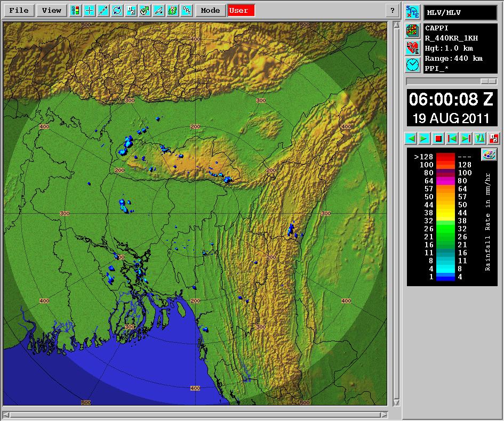Click the time slider handle
Screen dimensions: 504x421
[x=489, y=81]
